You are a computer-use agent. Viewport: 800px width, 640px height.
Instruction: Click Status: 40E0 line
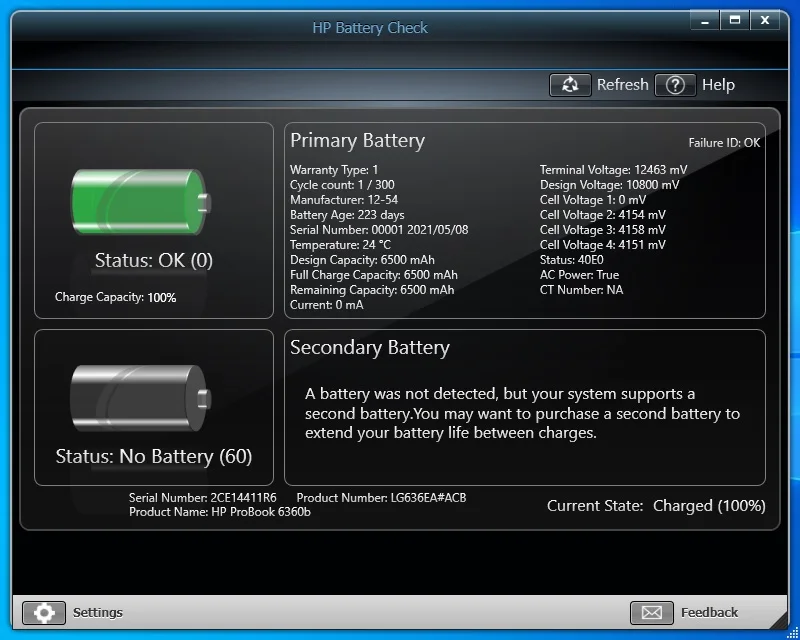tap(572, 260)
